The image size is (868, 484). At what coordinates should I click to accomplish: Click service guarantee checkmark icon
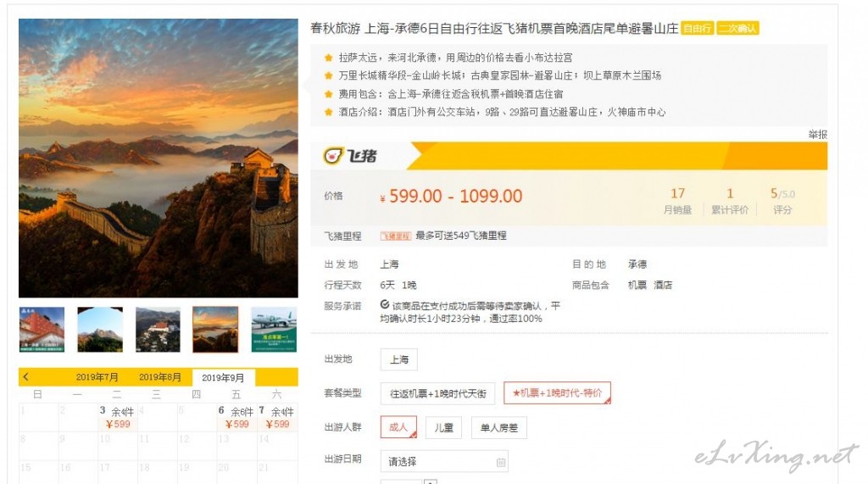[x=385, y=304]
